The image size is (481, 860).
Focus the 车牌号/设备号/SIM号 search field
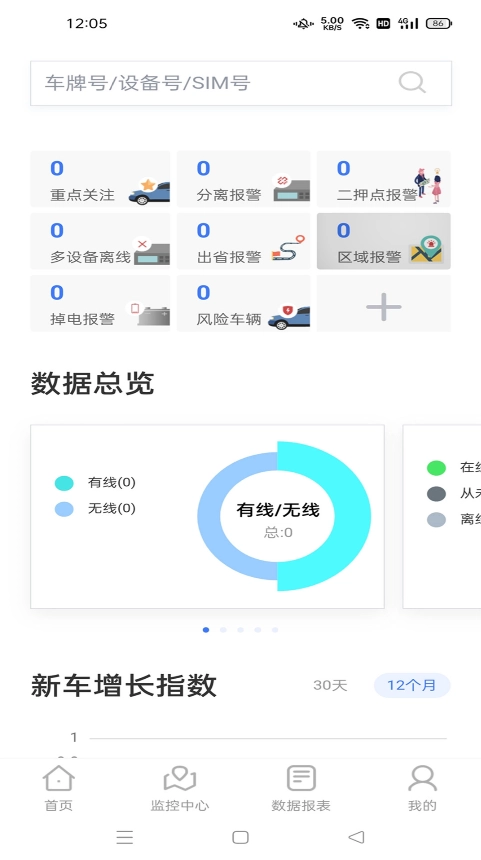[241, 83]
